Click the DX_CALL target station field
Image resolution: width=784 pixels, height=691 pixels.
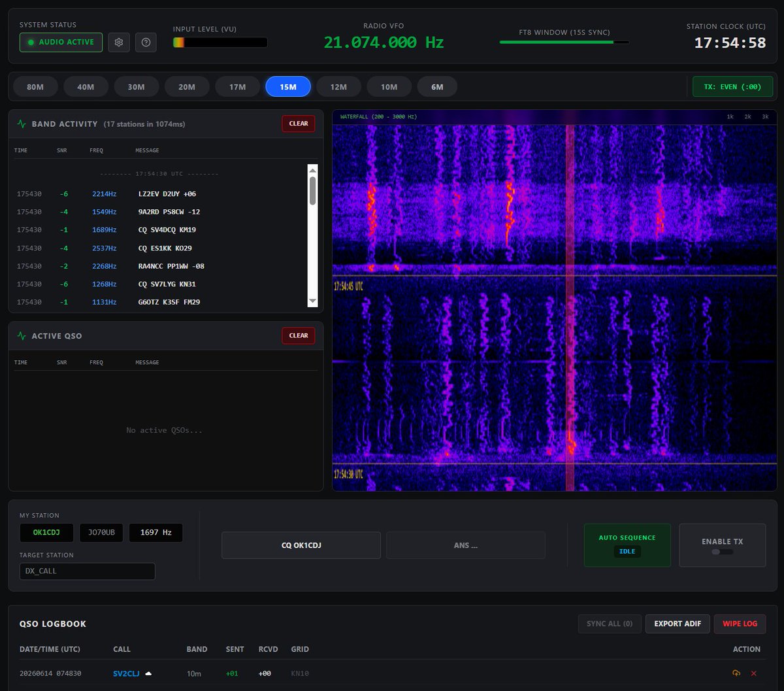coord(88,571)
